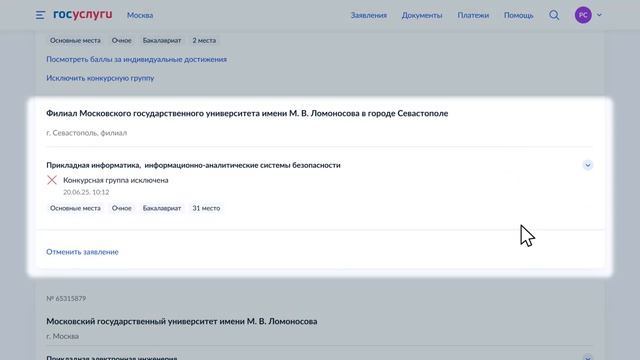This screenshot has height=360, width=640.
Task: Click the PC user avatar
Action: click(x=583, y=15)
